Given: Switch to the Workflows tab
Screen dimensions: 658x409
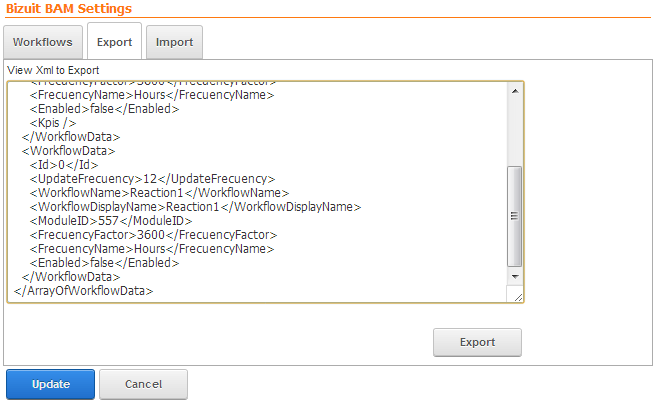Looking at the screenshot, I should click(43, 42).
